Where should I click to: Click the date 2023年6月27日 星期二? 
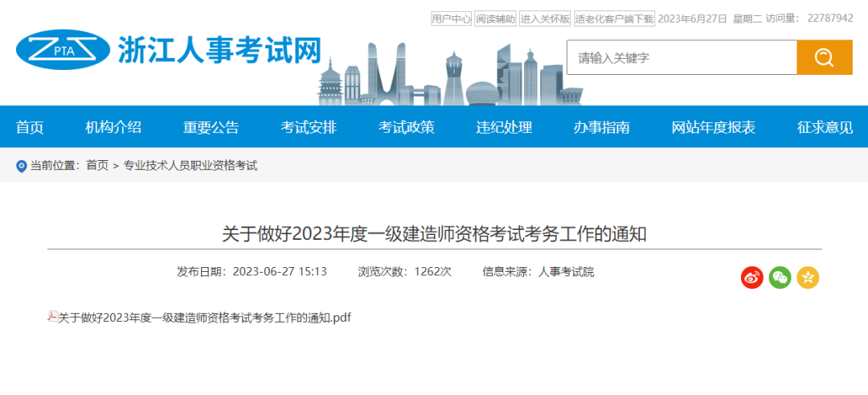tap(710, 19)
